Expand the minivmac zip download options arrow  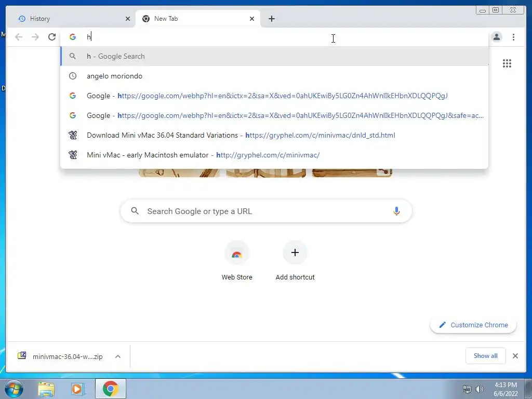(x=118, y=356)
